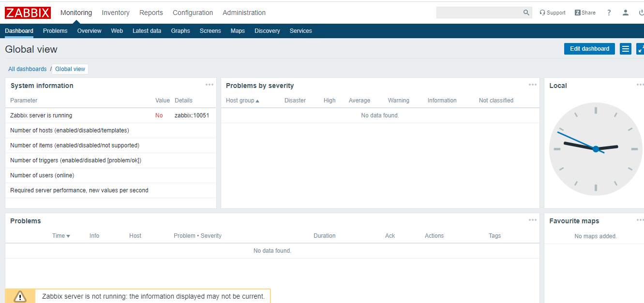Open Problems widget three-dot menu

coord(533,220)
